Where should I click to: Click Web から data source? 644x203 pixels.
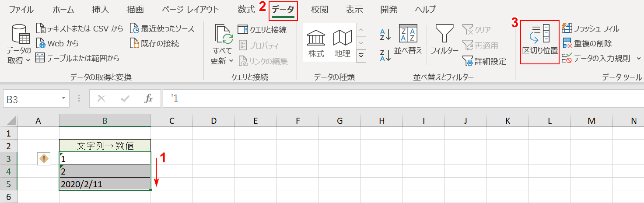pos(57,43)
